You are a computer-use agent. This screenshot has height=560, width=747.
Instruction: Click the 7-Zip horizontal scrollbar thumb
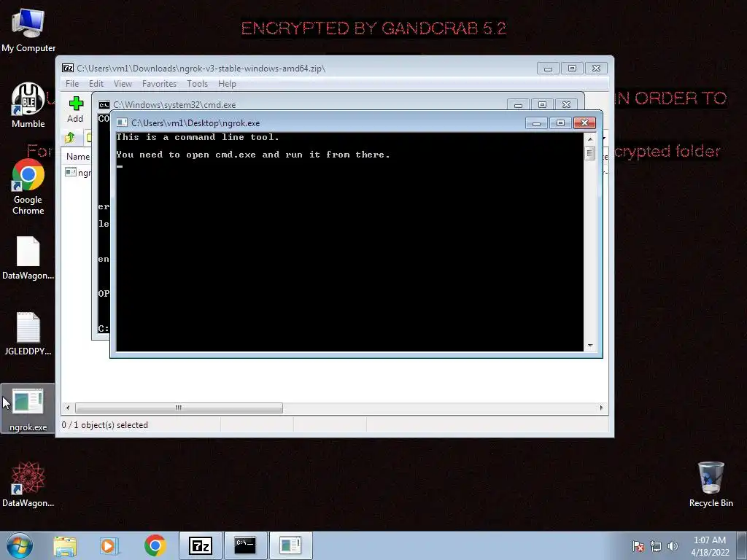coord(179,408)
